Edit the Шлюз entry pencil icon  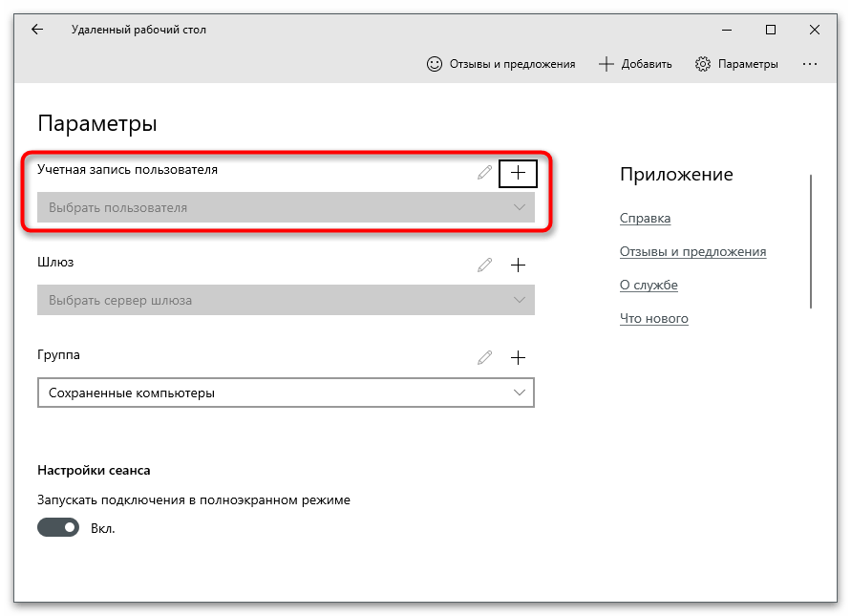pos(484,265)
